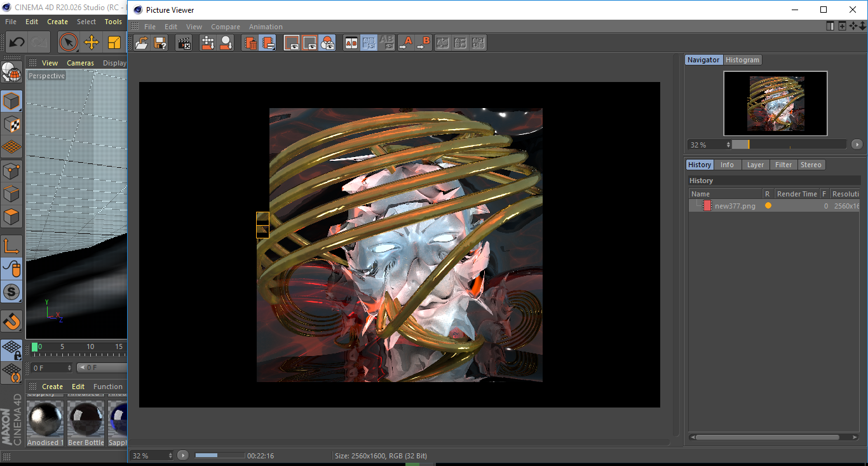Click Remove Image trash icon
Viewport: 868px width, 466px height.
[250, 43]
